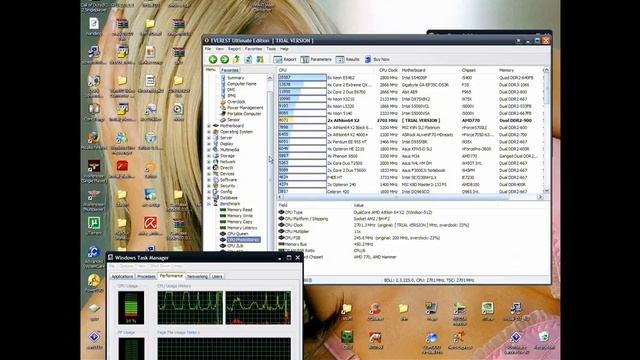640x360 pixels.
Task: Select the highlighted 2x Athlon64 X2 result row
Action: click(410, 120)
